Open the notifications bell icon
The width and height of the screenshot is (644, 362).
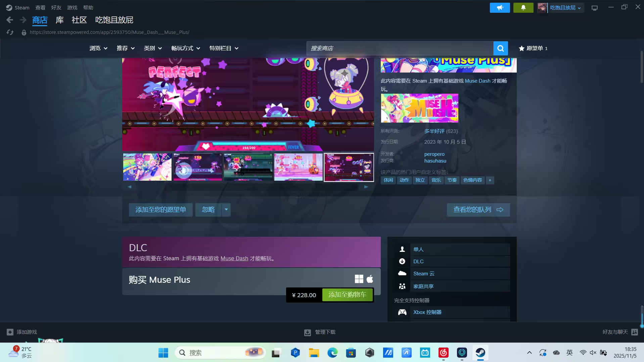523,7
